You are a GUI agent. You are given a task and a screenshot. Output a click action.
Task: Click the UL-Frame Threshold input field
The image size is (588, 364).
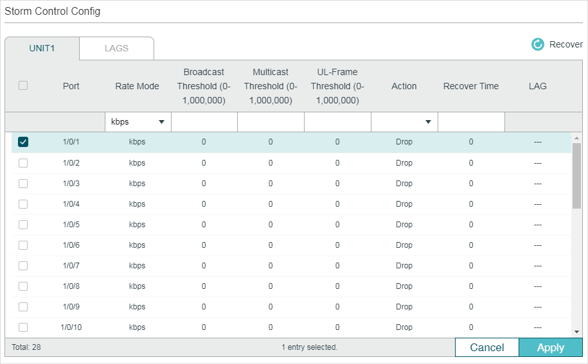tap(337, 122)
